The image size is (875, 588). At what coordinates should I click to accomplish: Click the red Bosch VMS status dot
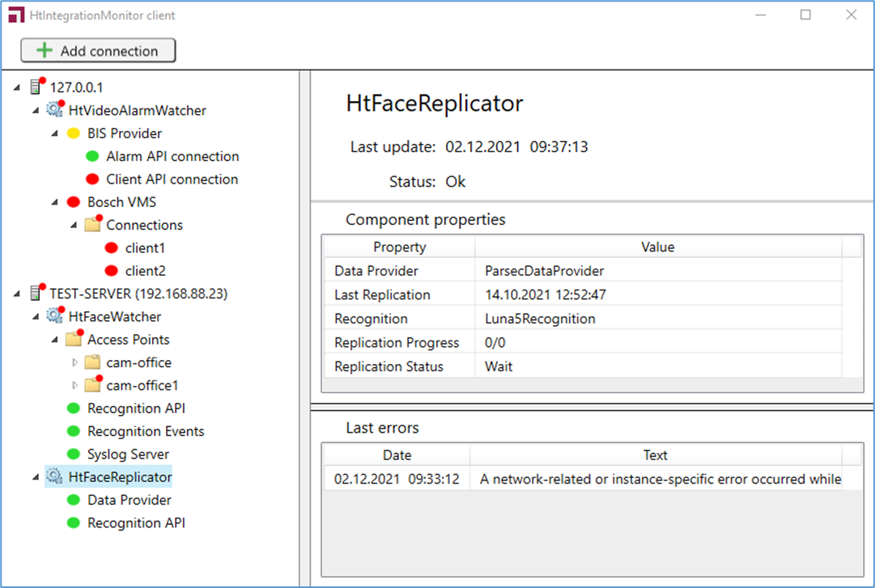coord(73,202)
